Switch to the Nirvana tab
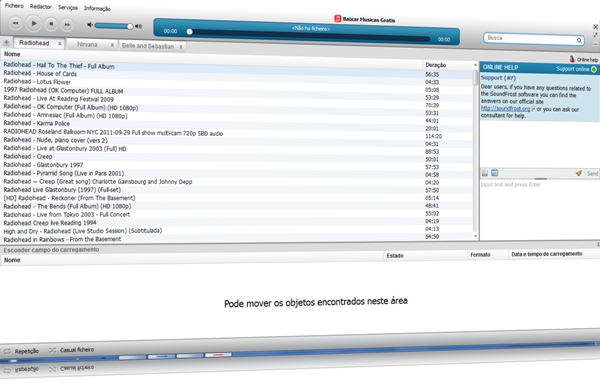This screenshot has width=600, height=387. tap(87, 44)
